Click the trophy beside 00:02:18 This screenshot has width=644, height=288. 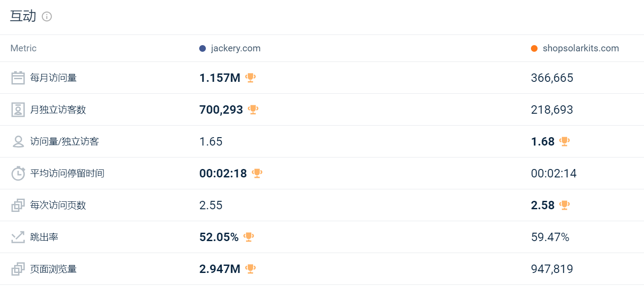tap(257, 173)
